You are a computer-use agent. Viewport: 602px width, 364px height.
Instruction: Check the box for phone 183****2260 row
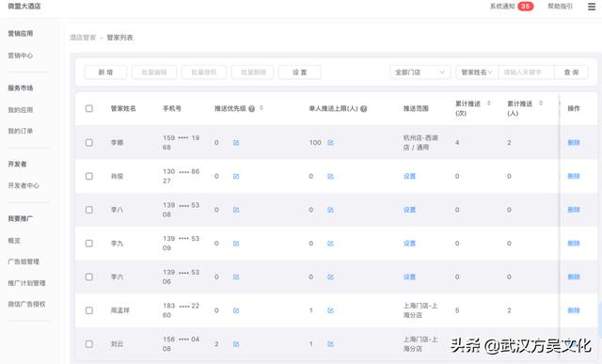coord(89,310)
